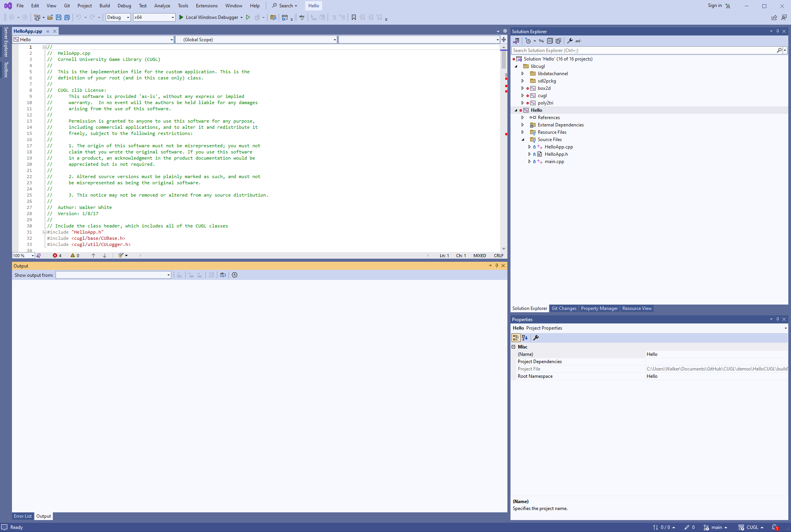Toggle pin on the HelloApp.cpp tab
The width and height of the screenshot is (791, 532).
coord(48,31)
